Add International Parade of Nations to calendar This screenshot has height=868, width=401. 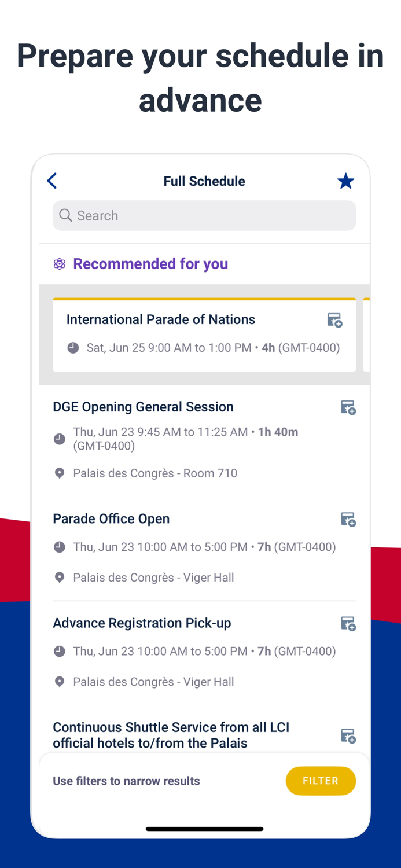coord(334,320)
